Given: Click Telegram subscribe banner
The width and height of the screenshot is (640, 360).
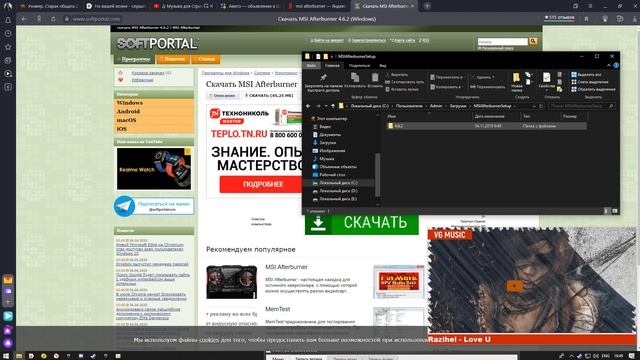Looking at the screenshot, I should click(154, 206).
